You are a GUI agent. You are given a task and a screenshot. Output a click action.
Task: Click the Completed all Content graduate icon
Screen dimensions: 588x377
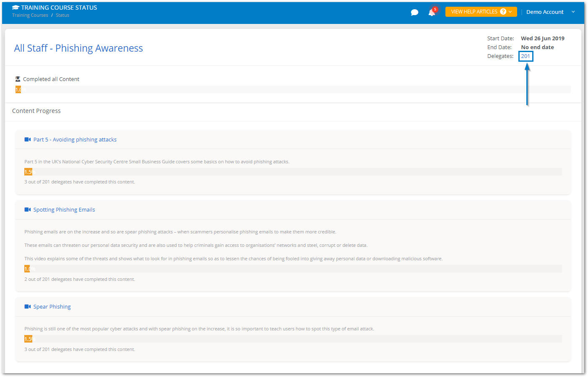click(x=18, y=79)
